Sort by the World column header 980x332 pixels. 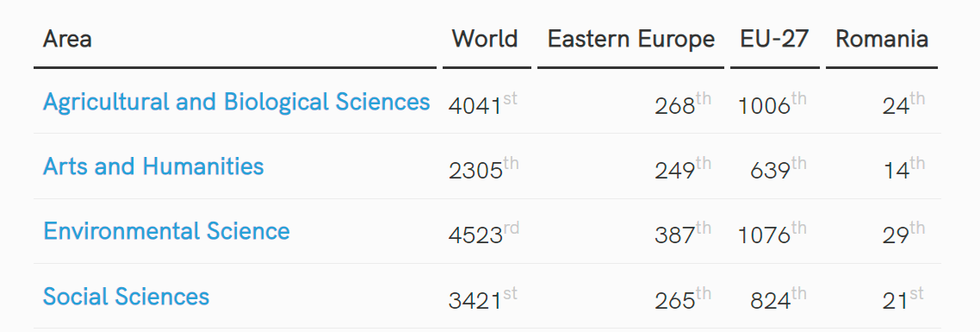point(487,40)
